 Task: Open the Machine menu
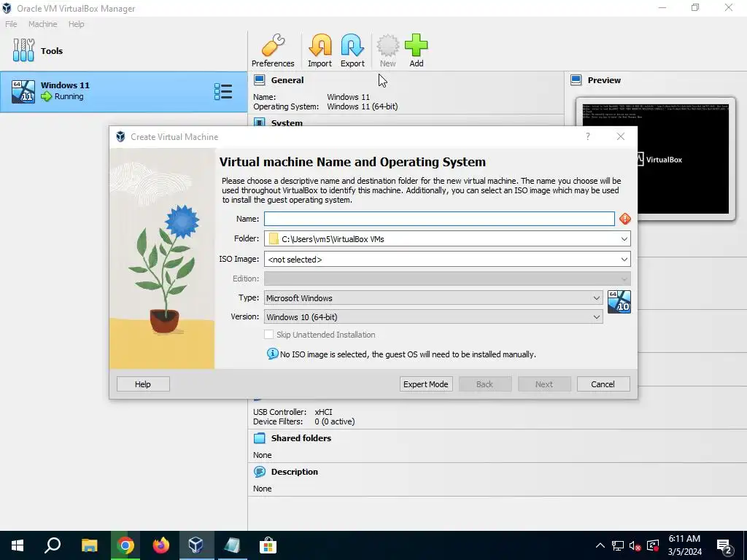[x=42, y=24]
